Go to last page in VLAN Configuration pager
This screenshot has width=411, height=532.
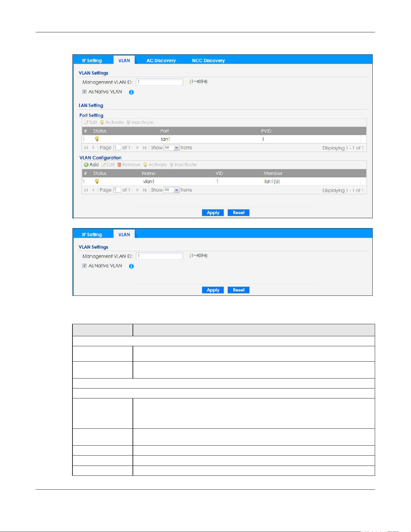[145, 190]
